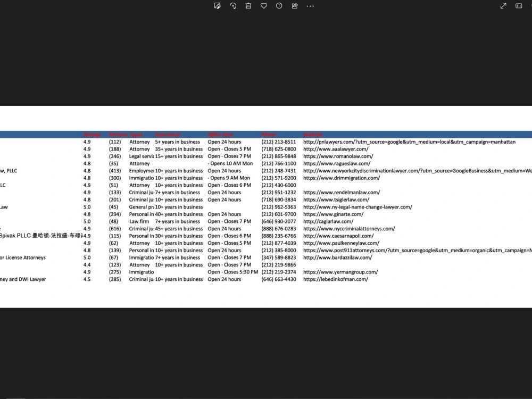Open the Share option
Screen dimensions: 532x399
(x=295, y=6)
